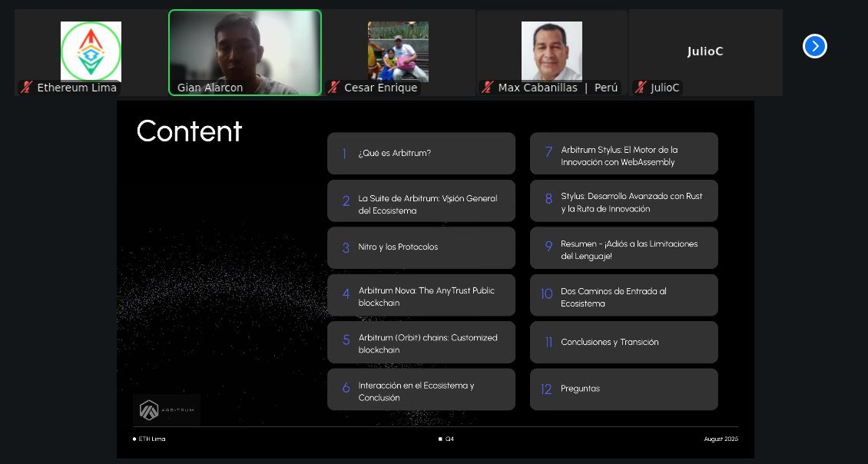The image size is (868, 464).
Task: Select item 8 "Stylus: Desarrollo Avanzado con Rust"
Action: (624, 201)
